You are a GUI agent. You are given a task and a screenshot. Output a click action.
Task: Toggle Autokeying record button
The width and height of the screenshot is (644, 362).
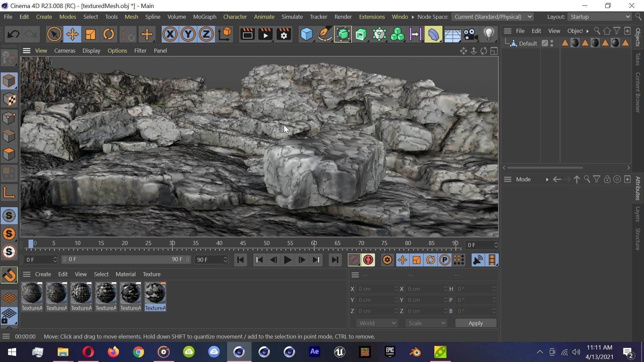point(368,260)
